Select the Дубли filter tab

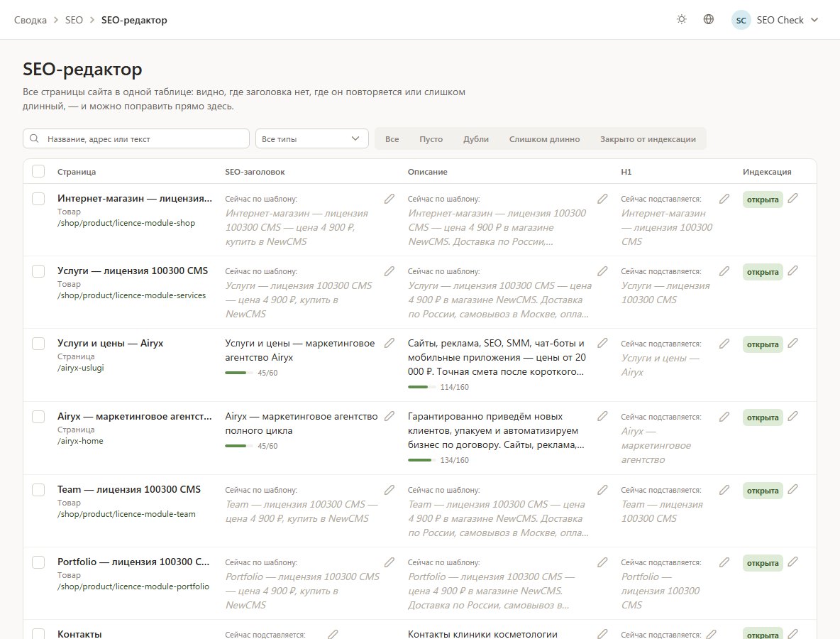(x=476, y=139)
